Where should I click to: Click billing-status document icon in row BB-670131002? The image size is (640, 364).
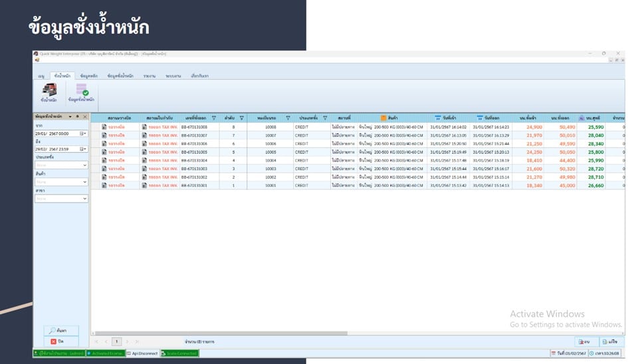[104, 177]
